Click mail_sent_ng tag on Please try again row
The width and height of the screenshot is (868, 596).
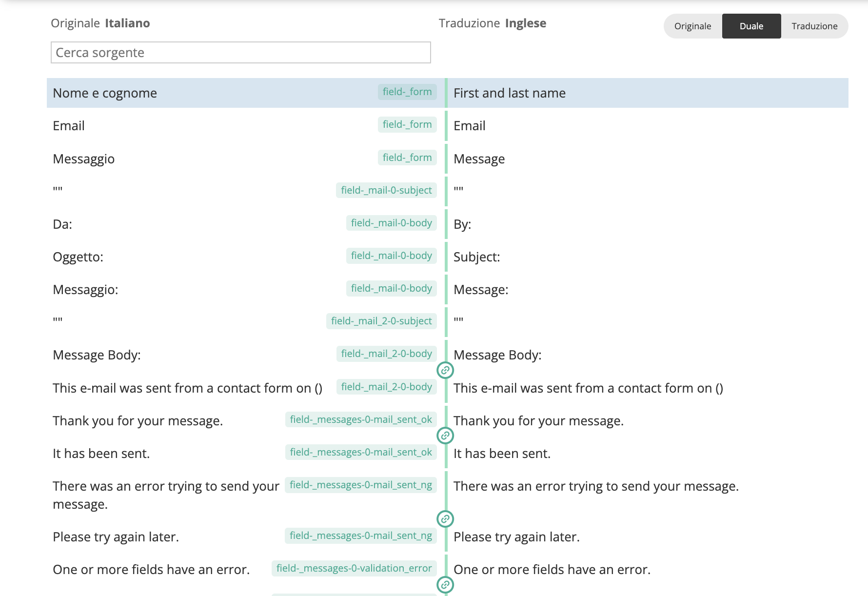coord(361,536)
